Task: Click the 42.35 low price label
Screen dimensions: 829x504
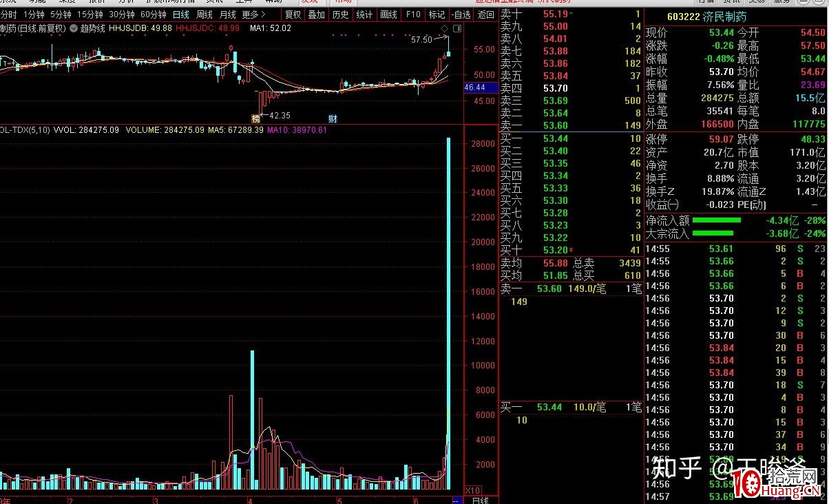Action: click(280, 116)
